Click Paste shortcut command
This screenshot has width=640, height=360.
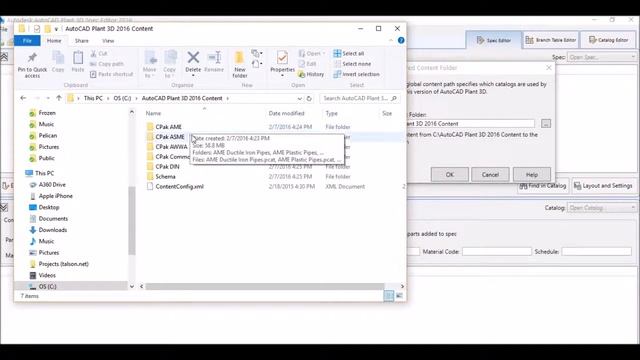pos(111,74)
